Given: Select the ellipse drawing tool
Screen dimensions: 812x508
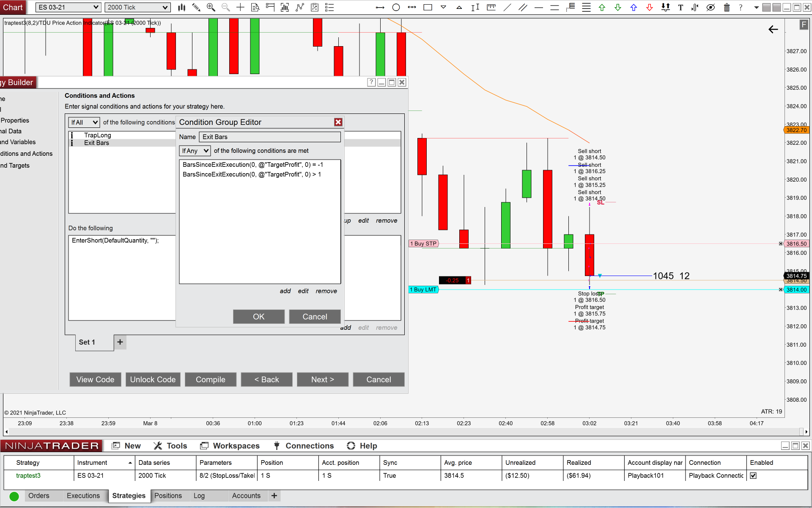Looking at the screenshot, I should coord(396,7).
